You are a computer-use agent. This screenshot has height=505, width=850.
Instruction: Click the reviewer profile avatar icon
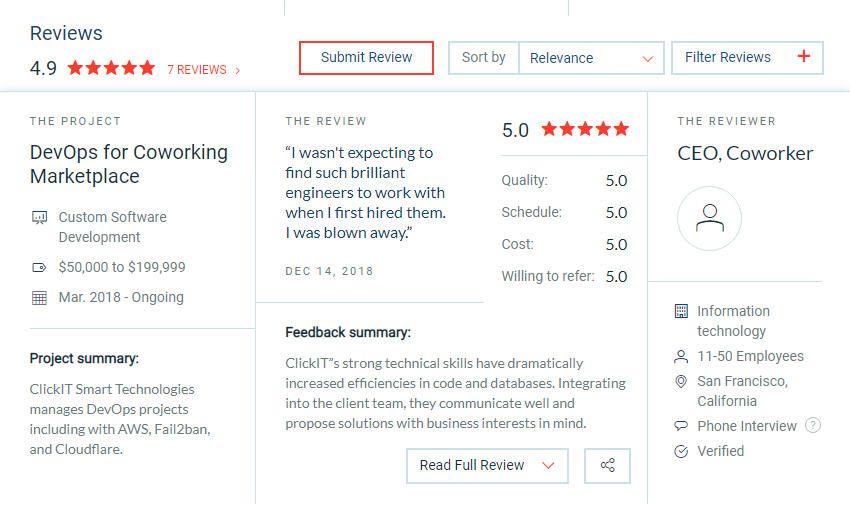[709, 218]
